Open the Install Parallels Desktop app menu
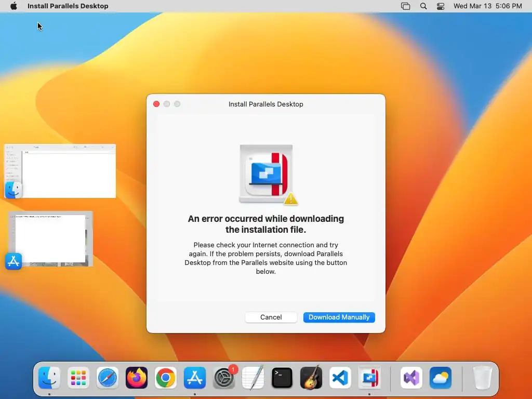 click(x=68, y=6)
